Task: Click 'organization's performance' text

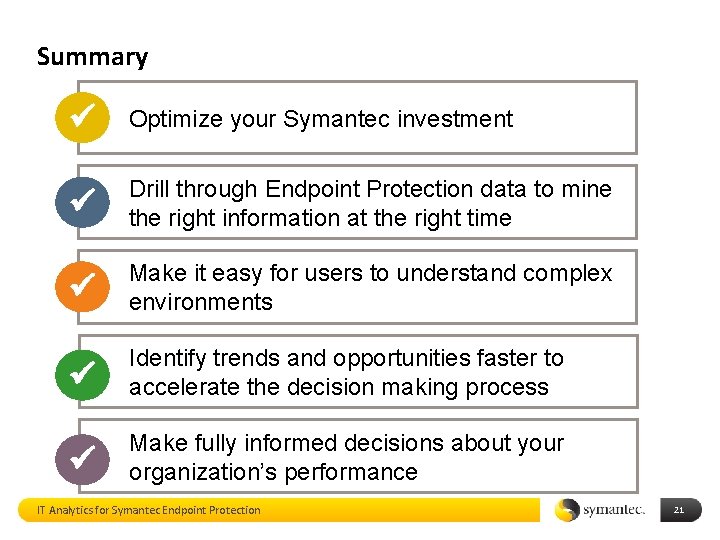Action: pos(273,472)
